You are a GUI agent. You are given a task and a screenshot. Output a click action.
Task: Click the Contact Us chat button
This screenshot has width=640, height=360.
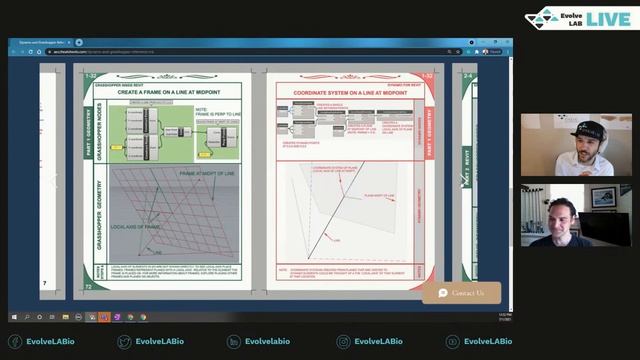click(462, 293)
